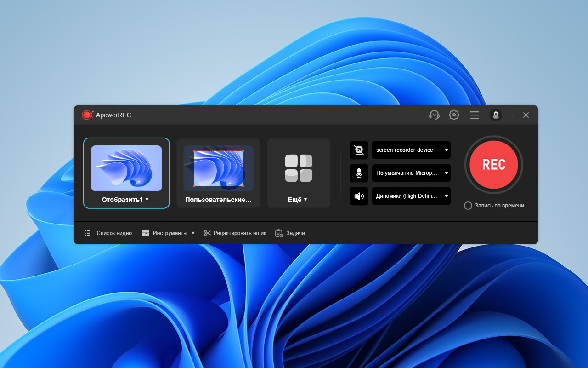Click the Задачи clipboard icon

pyautogui.click(x=279, y=233)
